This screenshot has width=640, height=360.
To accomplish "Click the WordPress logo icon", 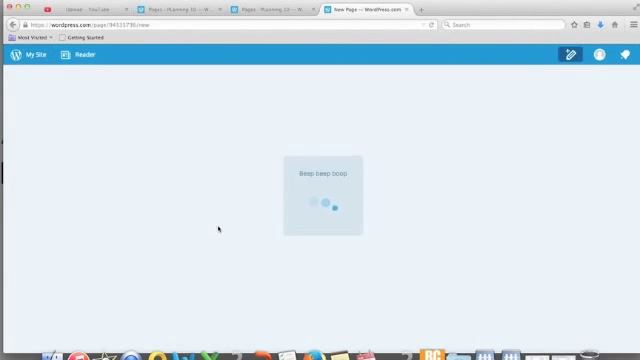I will 16,55.
